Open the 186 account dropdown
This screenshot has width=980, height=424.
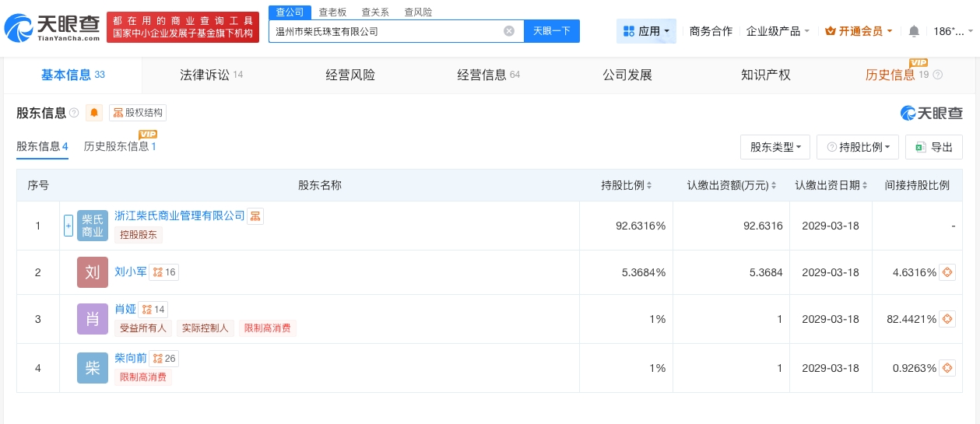coord(953,31)
